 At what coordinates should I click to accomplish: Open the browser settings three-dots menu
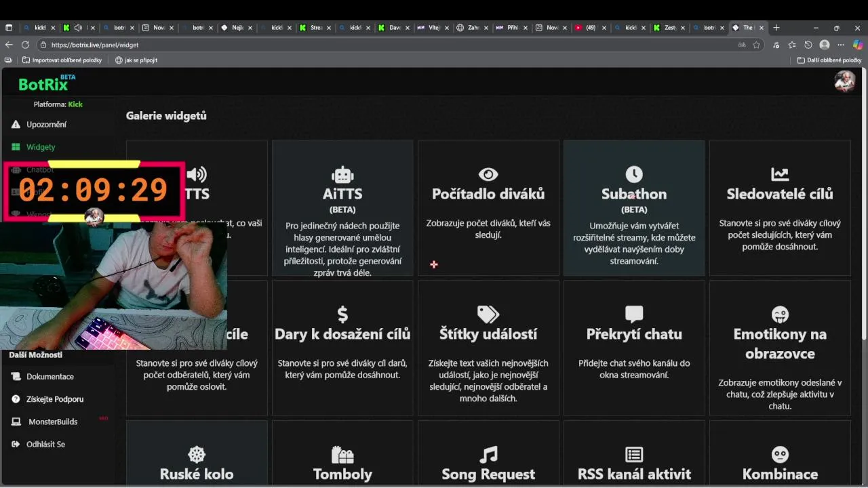click(841, 45)
